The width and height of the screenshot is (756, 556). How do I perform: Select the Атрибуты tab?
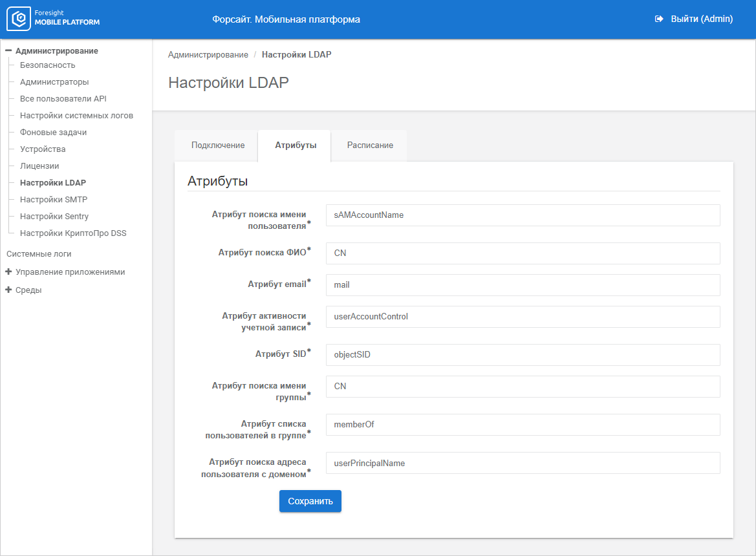pos(296,145)
